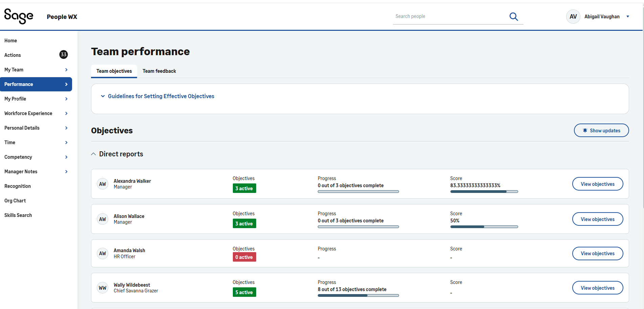The height and width of the screenshot is (309, 644).
Task: Click Wally Wildebeest's WW avatar
Action: click(103, 288)
